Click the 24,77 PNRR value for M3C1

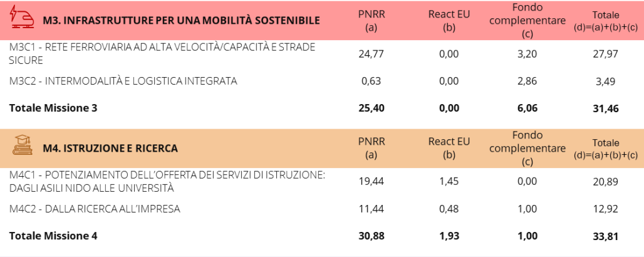click(371, 54)
